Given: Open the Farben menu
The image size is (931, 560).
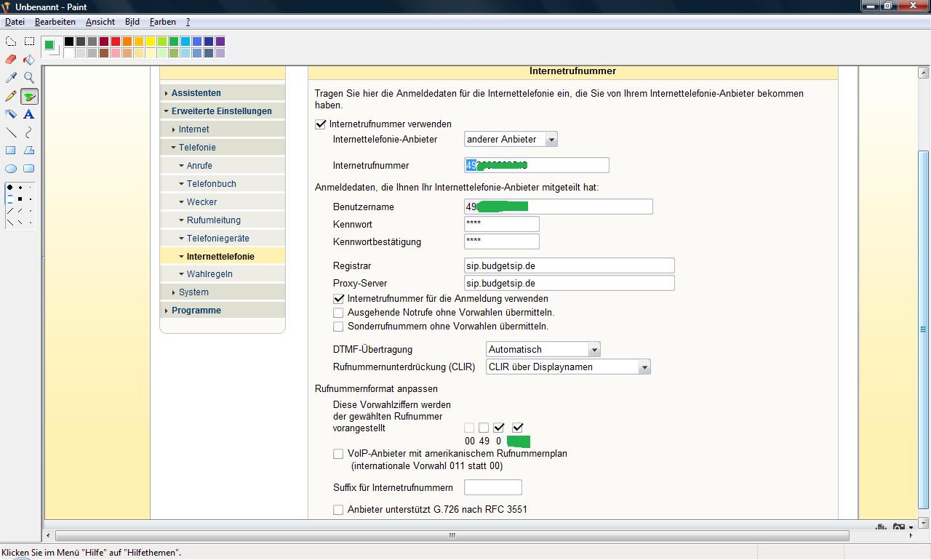Looking at the screenshot, I should coord(162,22).
